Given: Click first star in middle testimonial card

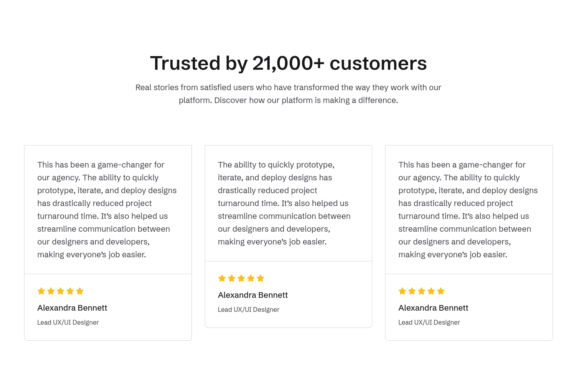Looking at the screenshot, I should click(x=222, y=278).
